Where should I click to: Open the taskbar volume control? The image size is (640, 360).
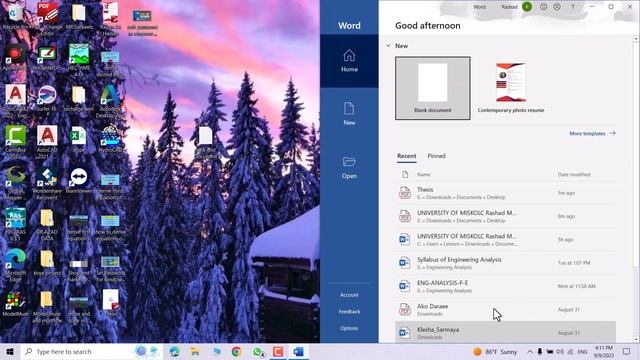(560, 351)
